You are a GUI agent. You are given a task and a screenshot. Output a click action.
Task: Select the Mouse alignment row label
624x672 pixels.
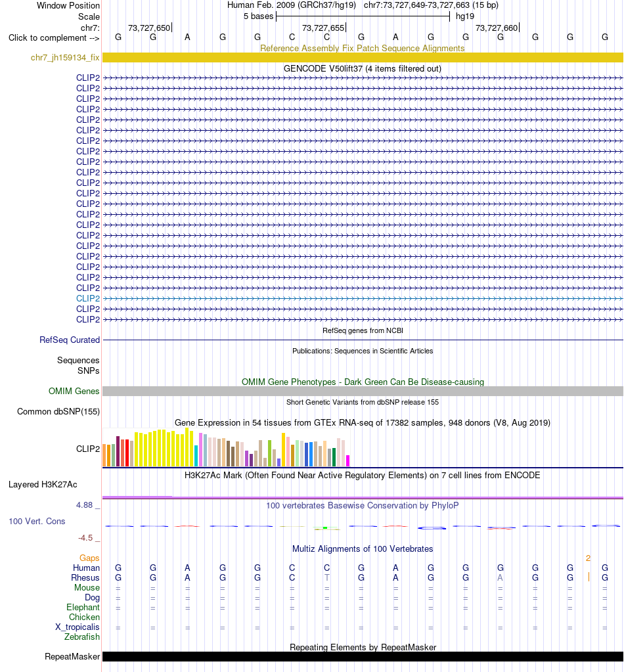tap(87, 587)
